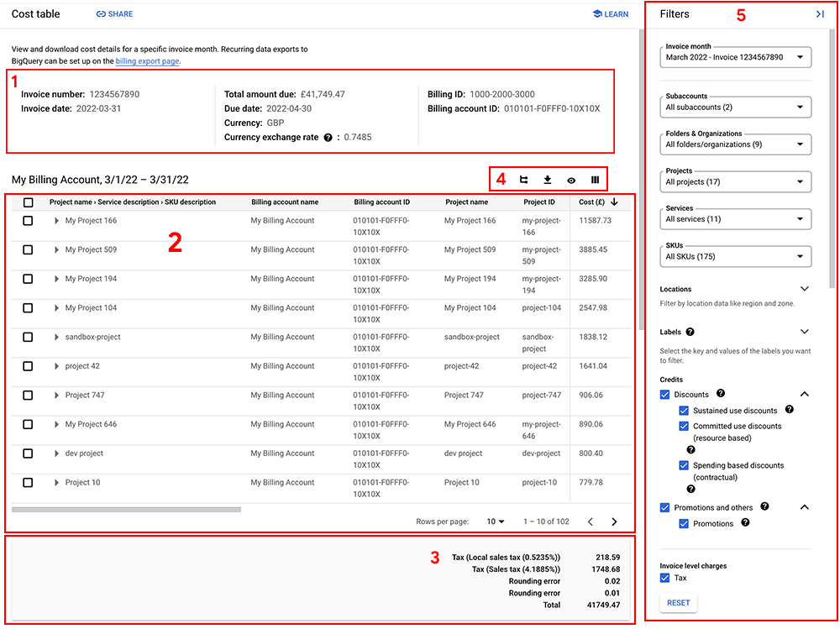This screenshot has height=629, width=840.
Task: Click the SHARE link at the top
Action: [x=114, y=14]
